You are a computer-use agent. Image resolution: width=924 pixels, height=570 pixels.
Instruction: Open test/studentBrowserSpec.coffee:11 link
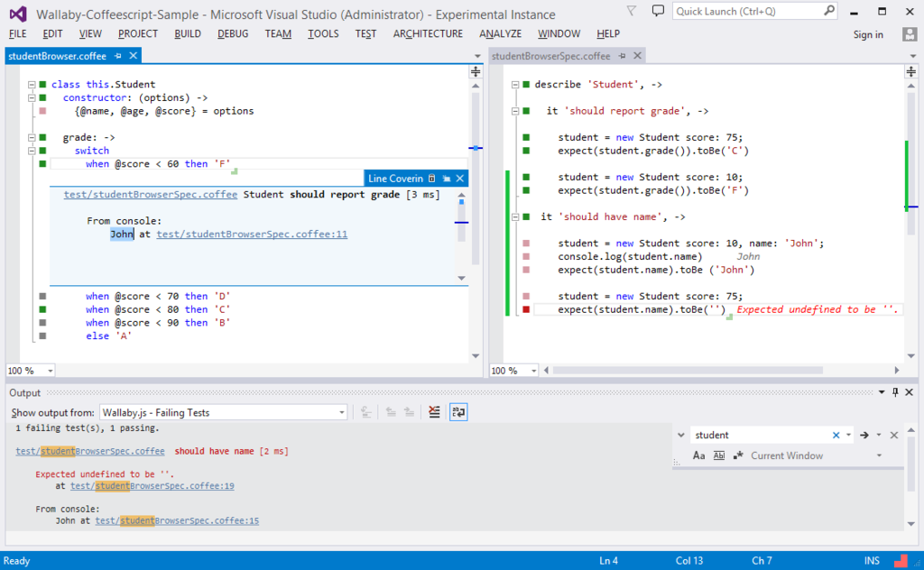tap(252, 234)
